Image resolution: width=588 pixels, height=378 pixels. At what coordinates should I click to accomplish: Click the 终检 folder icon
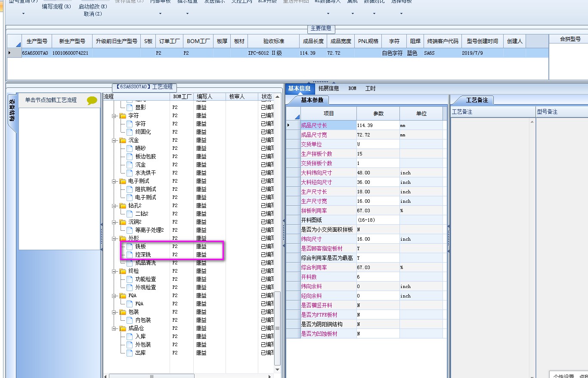coord(123,271)
